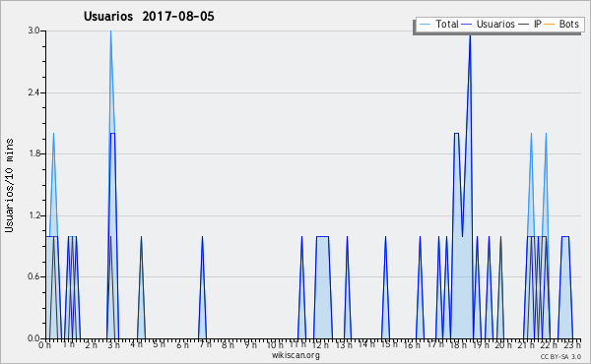
Task: Click the '9 h' x-axis label
Action: click(x=250, y=344)
